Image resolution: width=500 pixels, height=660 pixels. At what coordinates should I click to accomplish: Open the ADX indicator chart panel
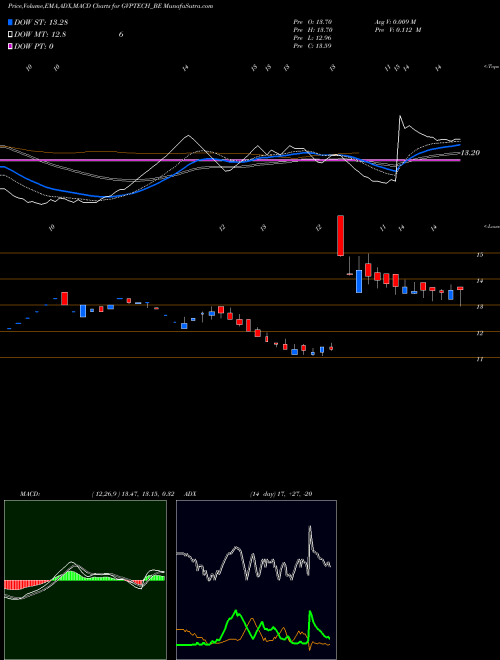click(x=256, y=579)
